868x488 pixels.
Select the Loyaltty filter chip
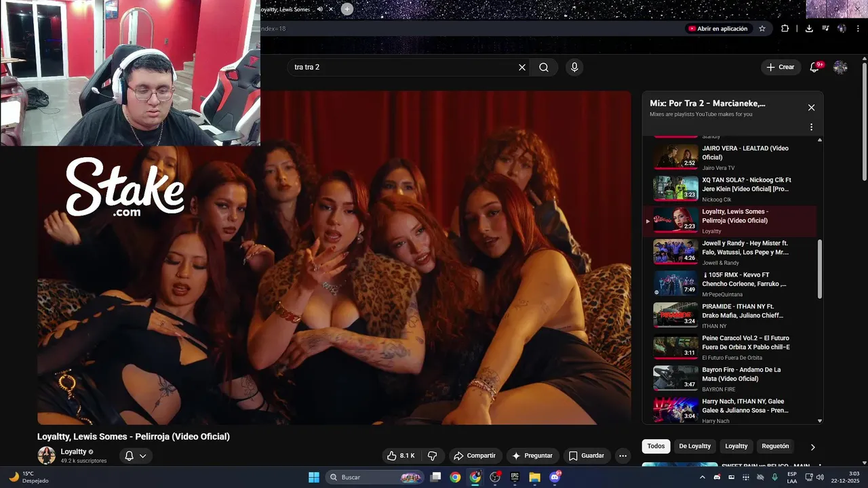736,446
